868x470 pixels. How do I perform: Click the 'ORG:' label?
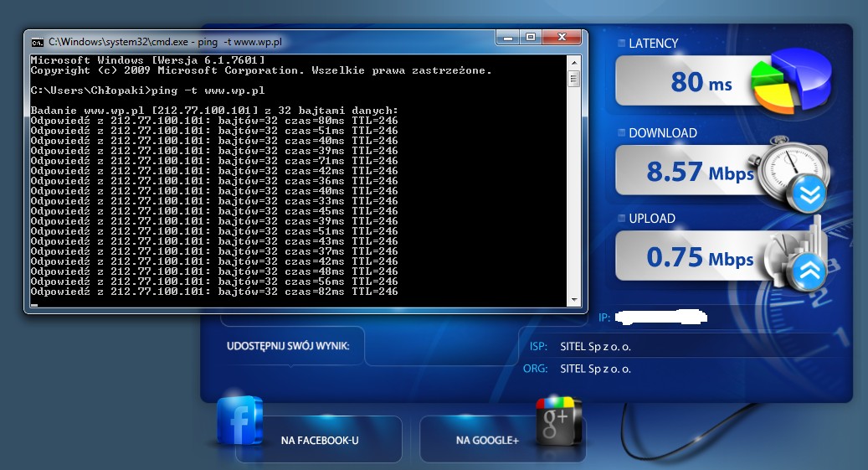pos(536,369)
